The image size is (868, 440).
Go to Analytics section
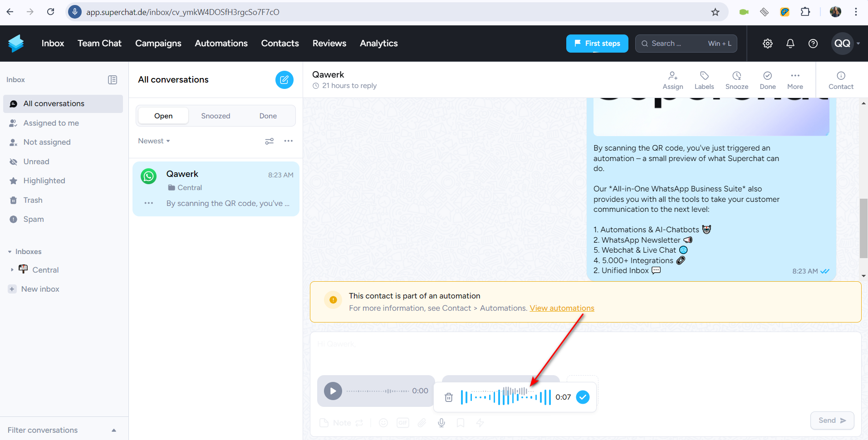click(x=379, y=44)
